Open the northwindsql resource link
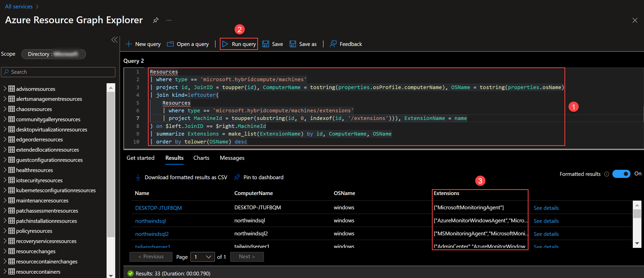 pos(150,221)
